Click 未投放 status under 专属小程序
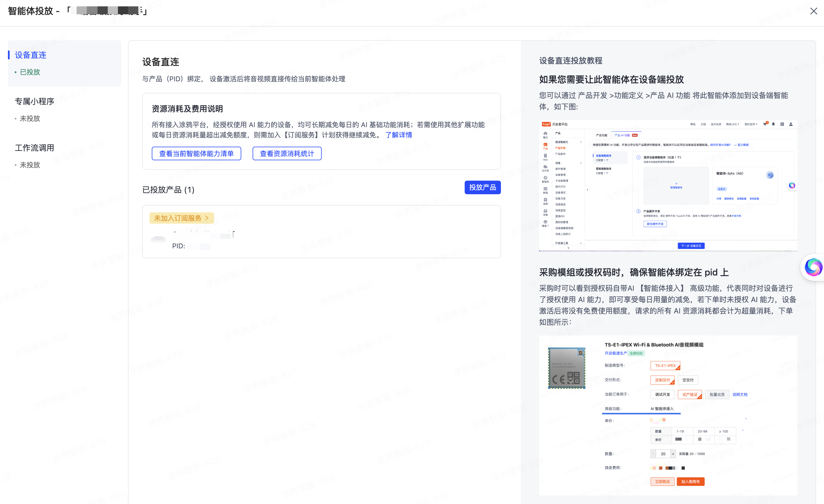 click(x=30, y=118)
